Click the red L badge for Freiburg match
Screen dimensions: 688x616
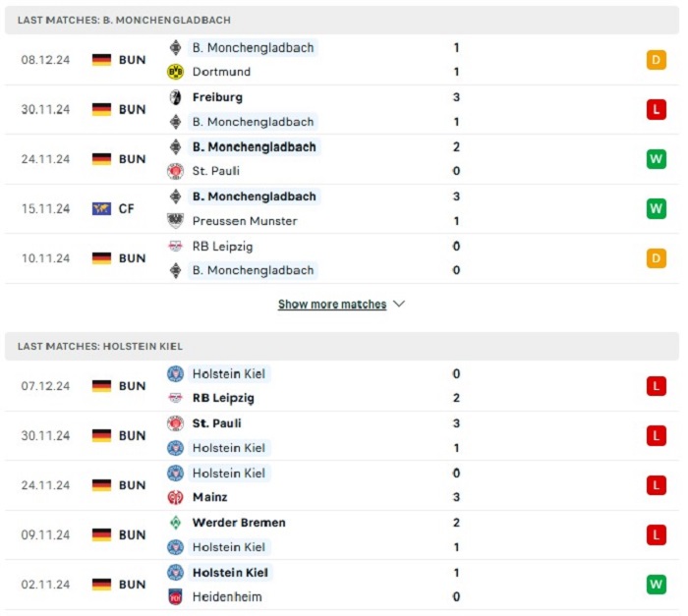656,109
